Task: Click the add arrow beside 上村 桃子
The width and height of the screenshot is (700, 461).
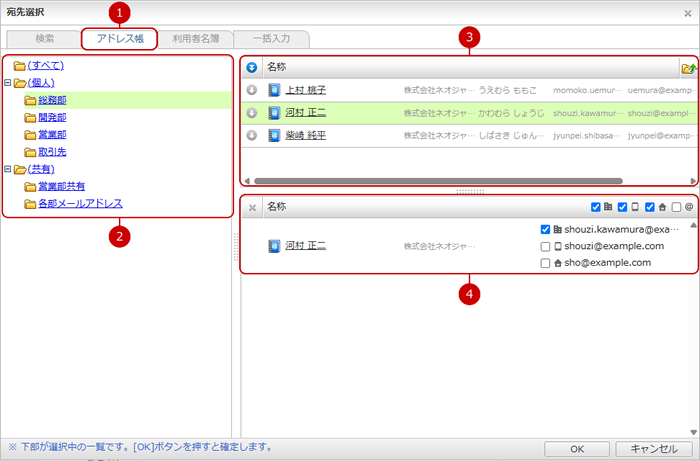Action: (251, 90)
